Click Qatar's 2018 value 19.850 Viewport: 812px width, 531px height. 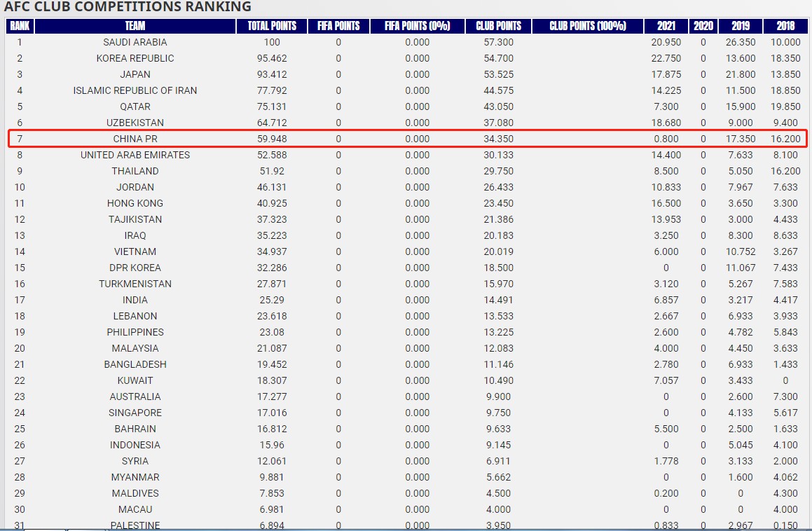pos(785,106)
